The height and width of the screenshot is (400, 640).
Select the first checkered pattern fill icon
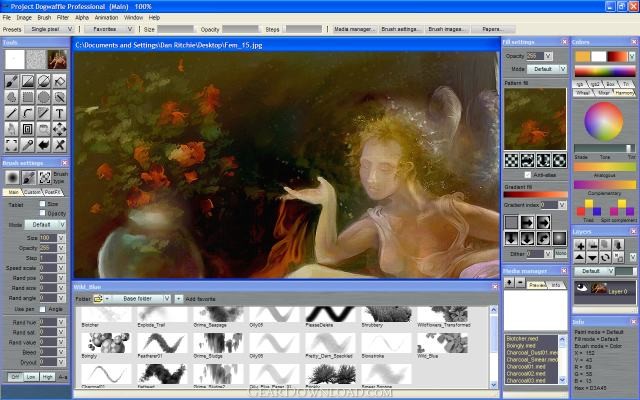tap(511, 160)
